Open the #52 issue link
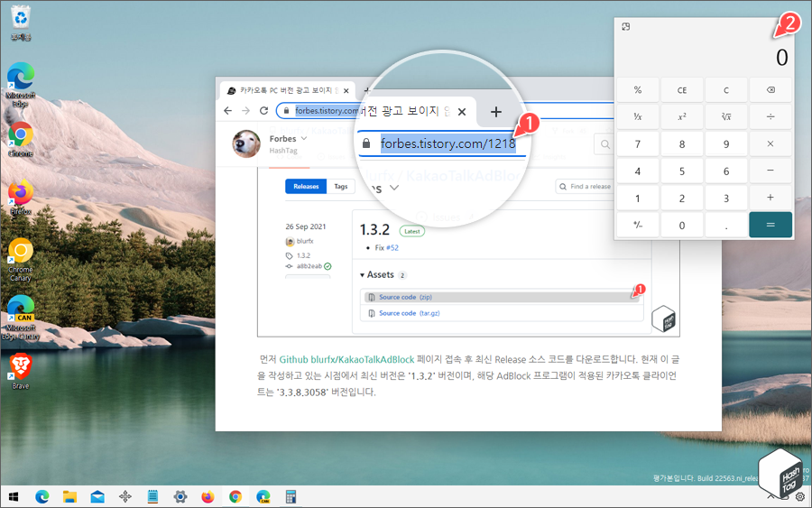 tap(392, 248)
